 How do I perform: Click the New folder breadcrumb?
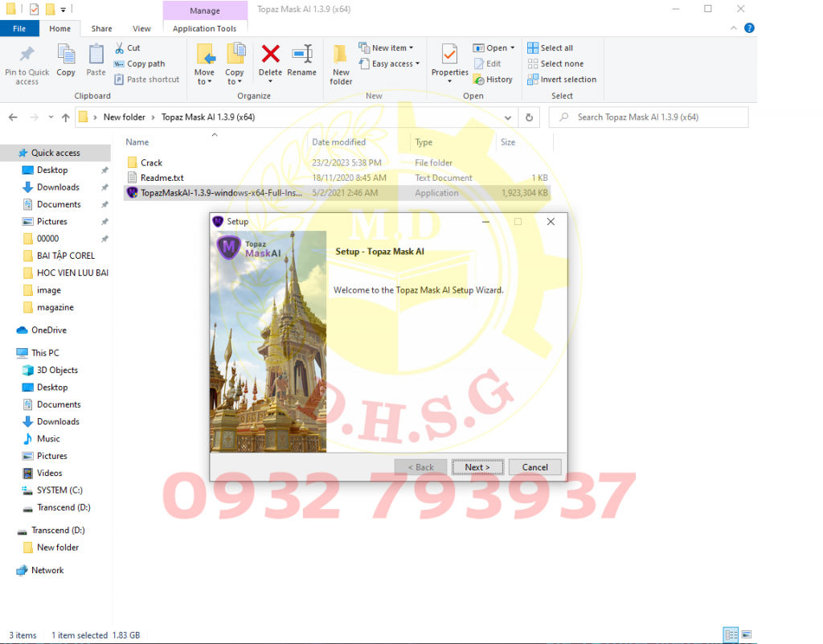(125, 117)
